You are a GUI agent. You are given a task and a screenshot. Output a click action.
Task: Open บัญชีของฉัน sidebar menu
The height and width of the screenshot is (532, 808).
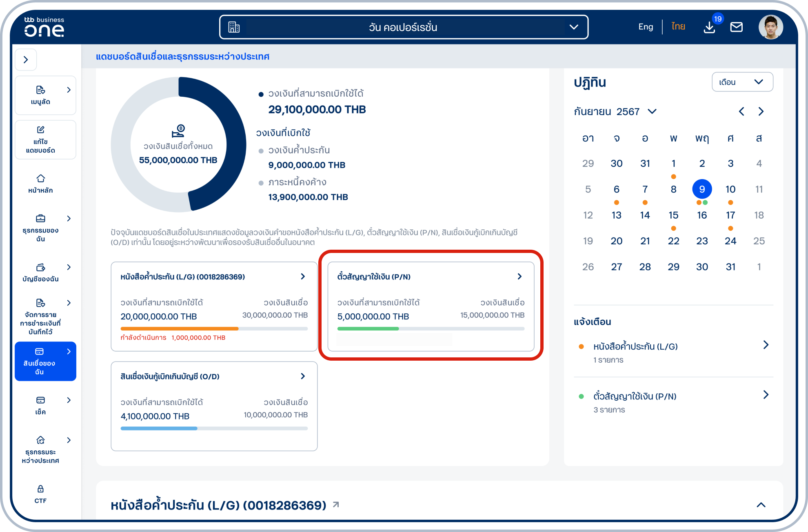(40, 272)
